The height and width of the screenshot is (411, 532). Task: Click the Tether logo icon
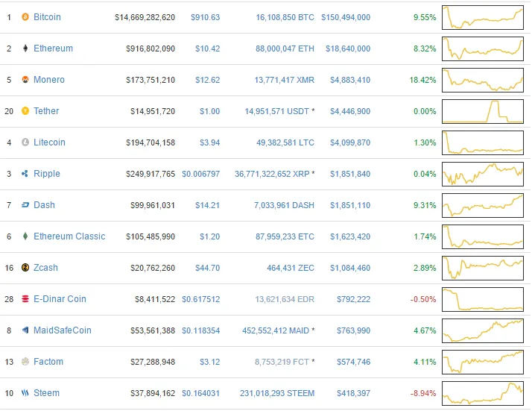(25, 110)
